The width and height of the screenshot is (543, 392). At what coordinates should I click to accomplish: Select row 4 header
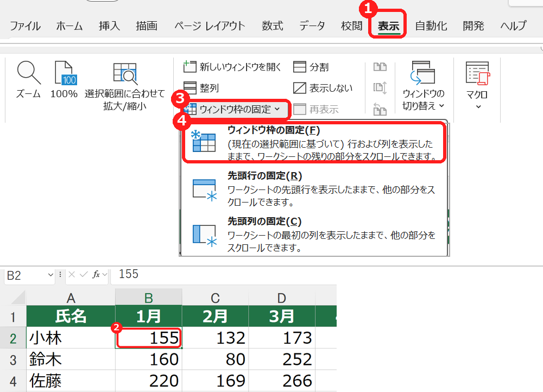tap(13, 381)
